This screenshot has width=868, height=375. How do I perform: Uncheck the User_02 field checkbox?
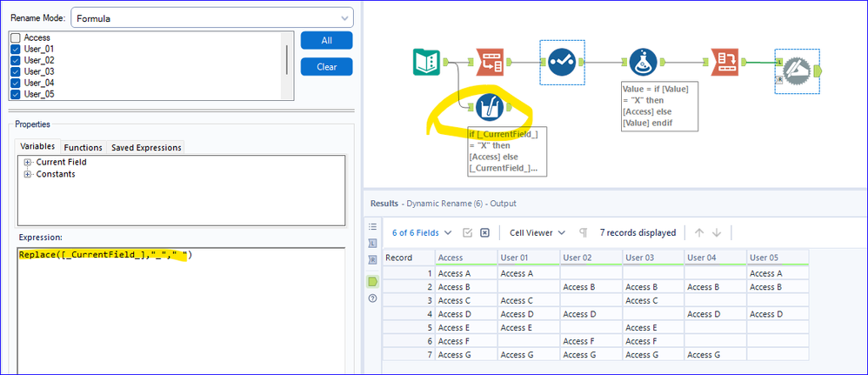(16, 60)
